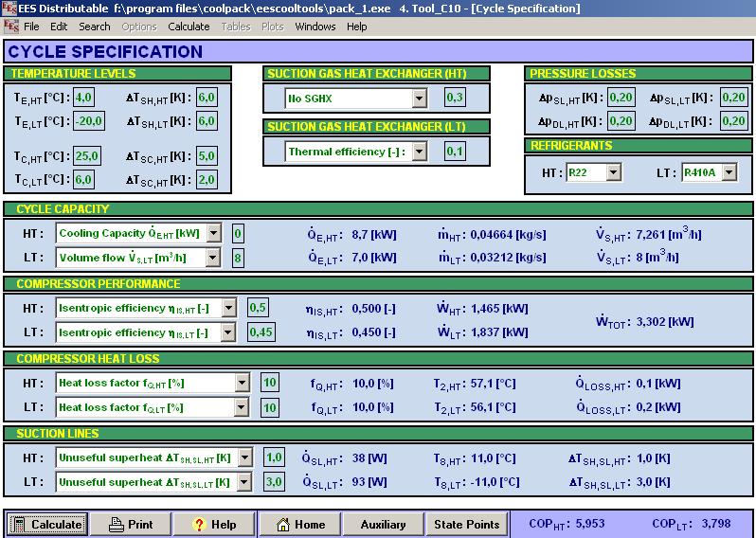Select the COP LT value 3,798
Image resolution: width=756 pixels, height=538 pixels.
pos(715,524)
